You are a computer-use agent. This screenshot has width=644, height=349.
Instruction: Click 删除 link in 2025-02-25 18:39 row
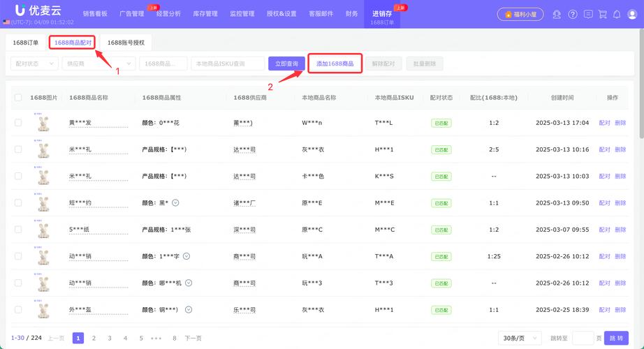620,310
